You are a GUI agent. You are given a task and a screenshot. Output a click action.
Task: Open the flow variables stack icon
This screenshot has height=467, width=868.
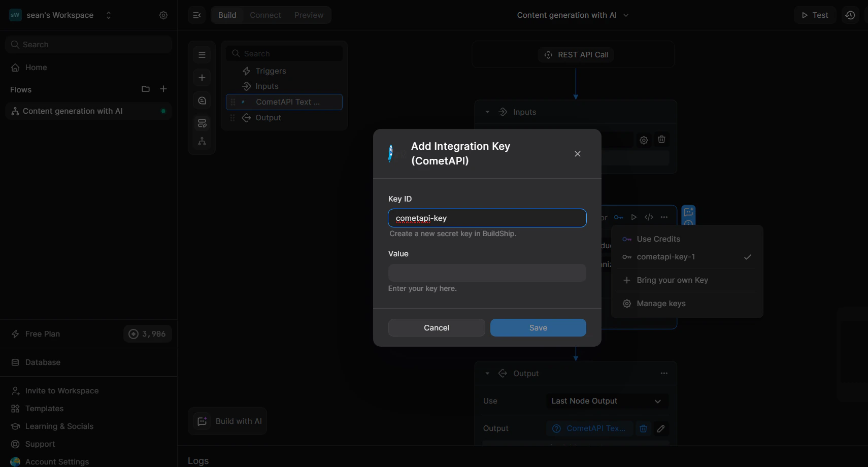[202, 123]
